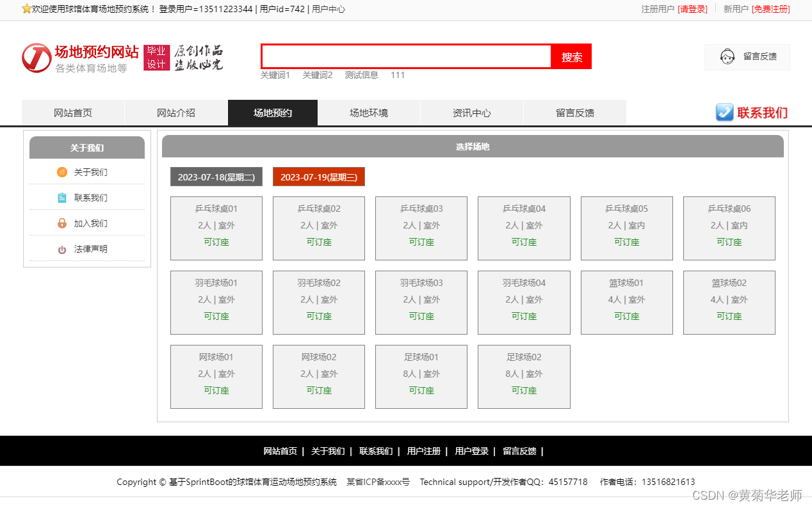Click the power icon beside 法律声明
Viewport: 812px width, 508px height.
pos(61,248)
